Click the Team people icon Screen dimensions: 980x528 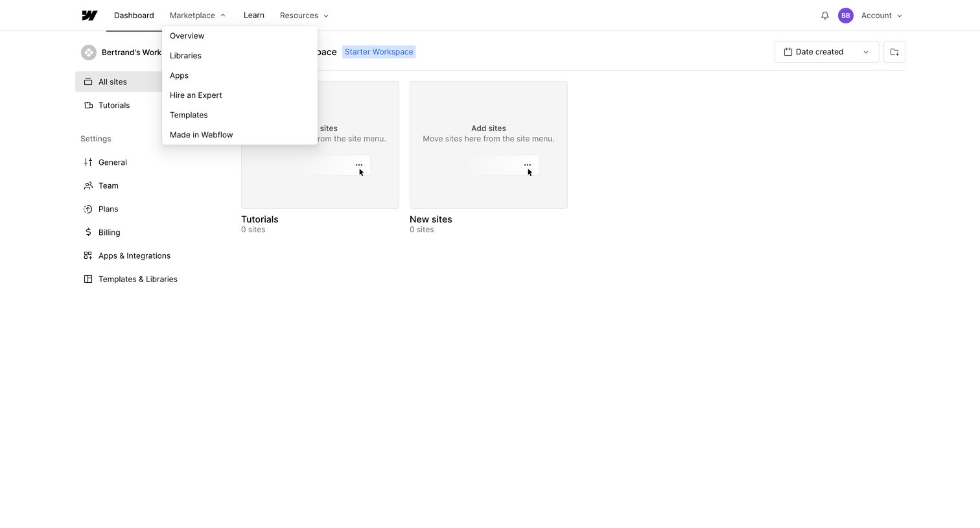point(88,186)
